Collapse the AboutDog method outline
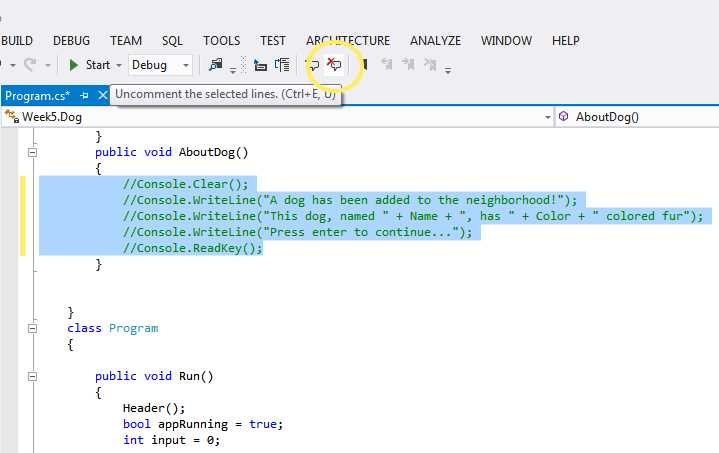This screenshot has width=719, height=453. (33, 153)
